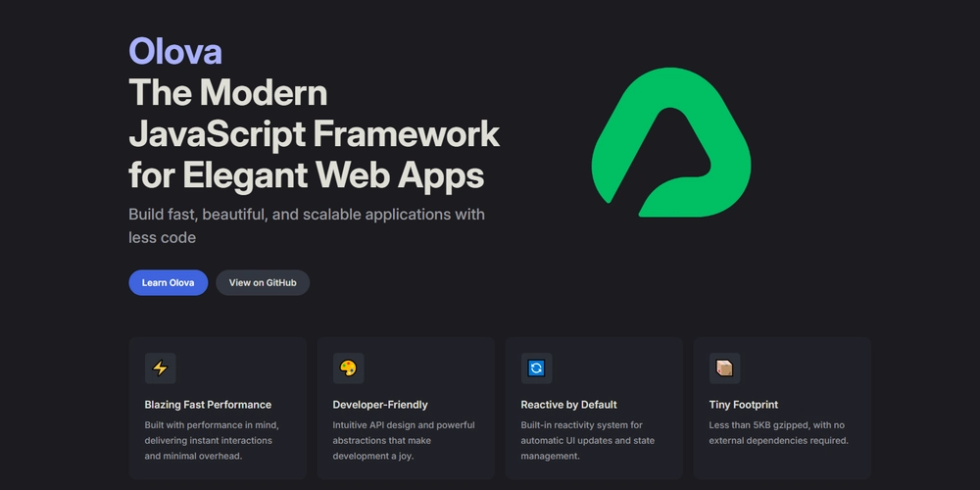The image size is (980, 490).
Task: Select the Reactive by Default card title
Action: pyautogui.click(x=568, y=405)
